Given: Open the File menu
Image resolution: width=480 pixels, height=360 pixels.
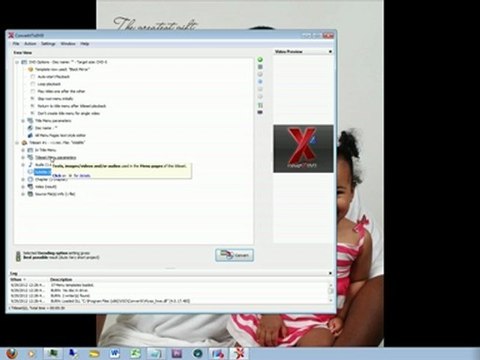Looking at the screenshot, I should click(x=16, y=44).
